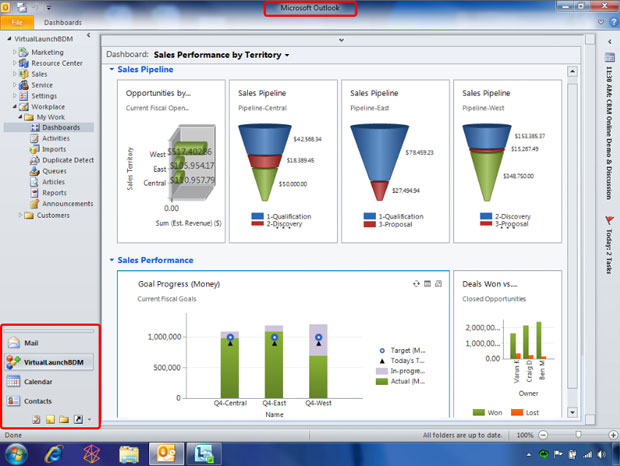Adjust the zoom slider handle
This screenshot has width=620, height=466.
coord(578,435)
